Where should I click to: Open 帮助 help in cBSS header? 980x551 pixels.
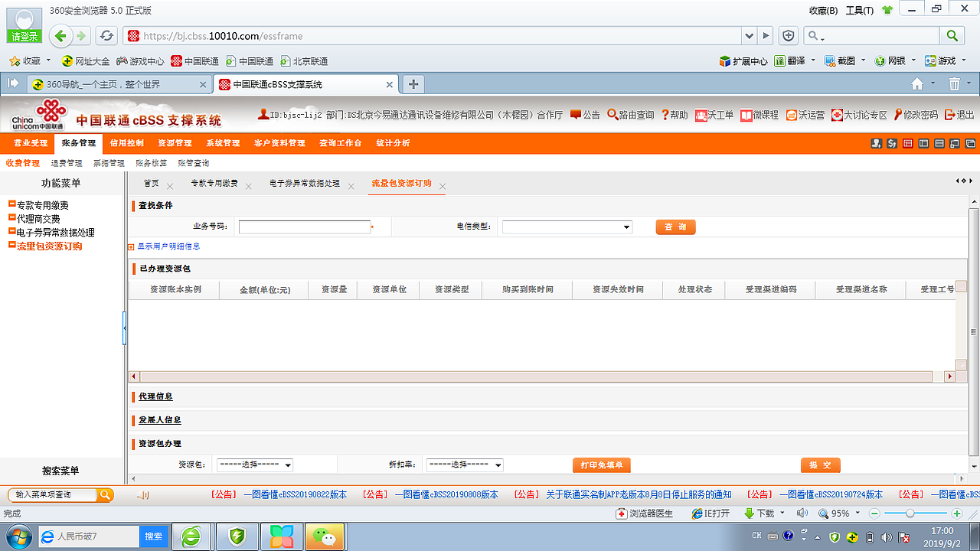tap(675, 115)
